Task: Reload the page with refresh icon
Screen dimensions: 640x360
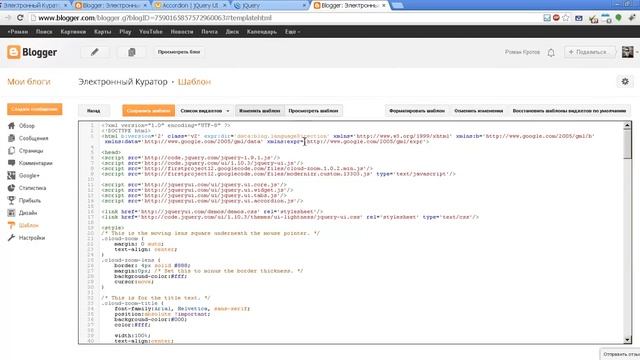Action: pyautogui.click(x=20, y=18)
